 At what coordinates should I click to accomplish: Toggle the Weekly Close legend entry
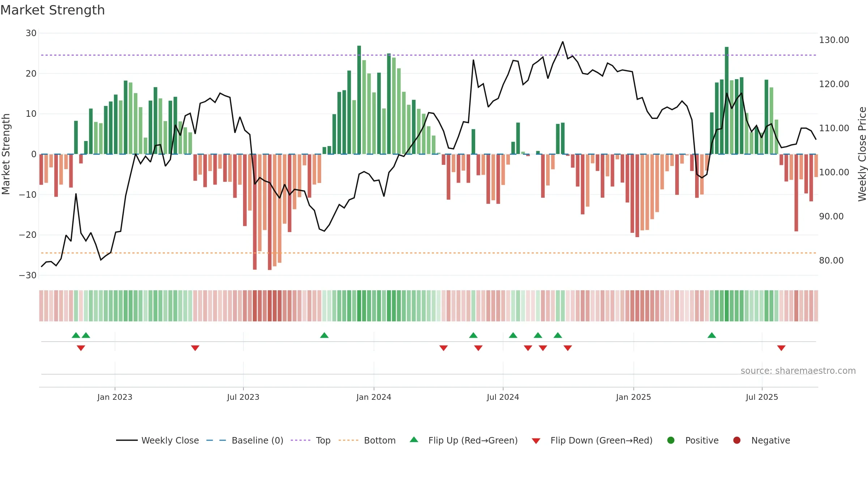pyautogui.click(x=157, y=440)
